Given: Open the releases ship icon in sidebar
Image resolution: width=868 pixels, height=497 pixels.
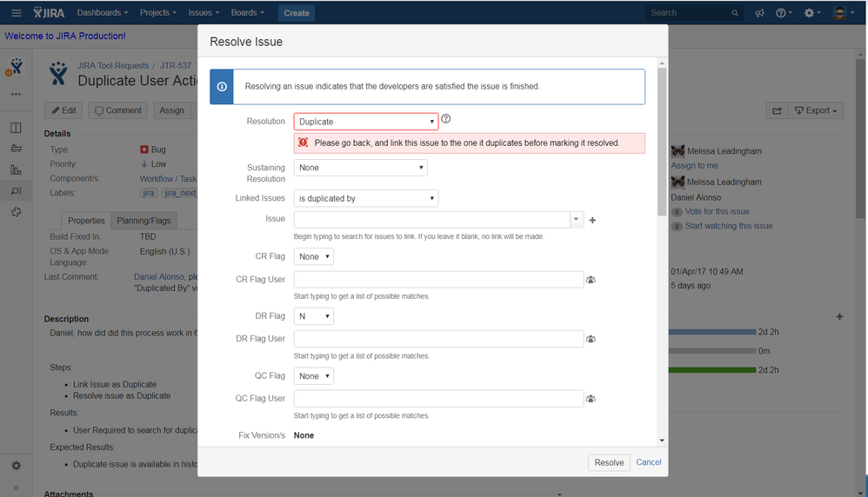Looking at the screenshot, I should click(16, 149).
